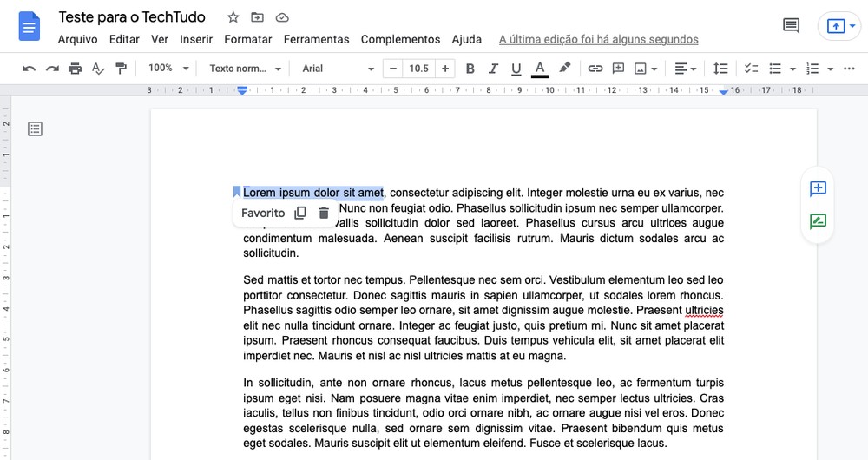Click the right indent marker on ruler
Image resolution: width=868 pixels, height=460 pixels.
click(723, 92)
